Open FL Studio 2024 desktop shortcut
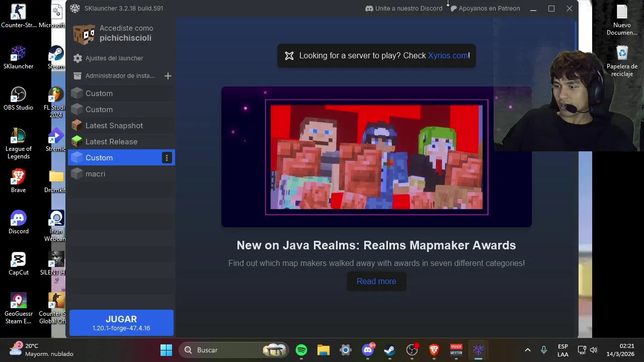This screenshot has width=644, height=362. [56, 102]
